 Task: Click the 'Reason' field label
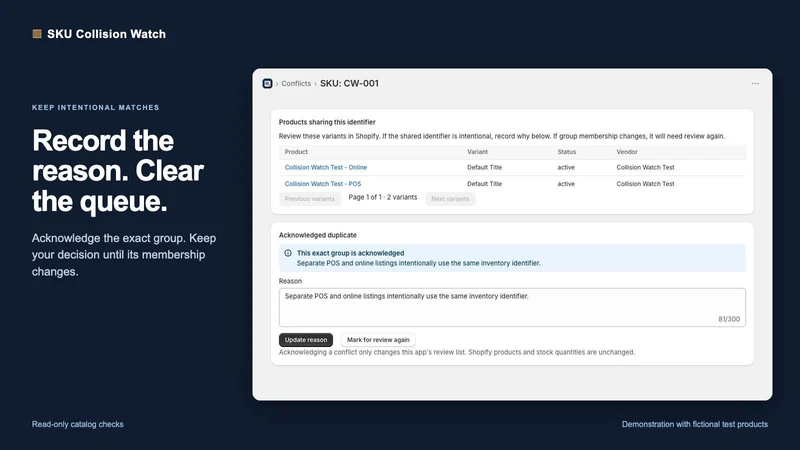pos(290,281)
